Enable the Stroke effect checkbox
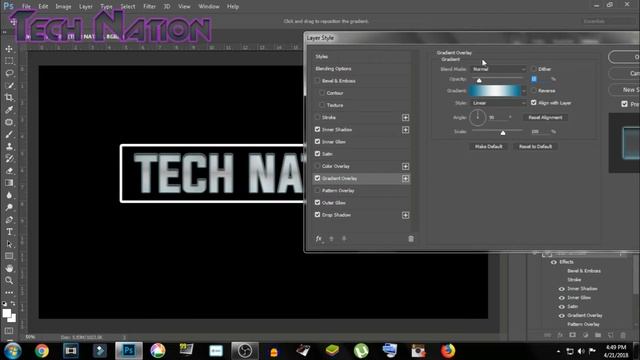Viewport: 640px width, 360px height. pyautogui.click(x=317, y=117)
